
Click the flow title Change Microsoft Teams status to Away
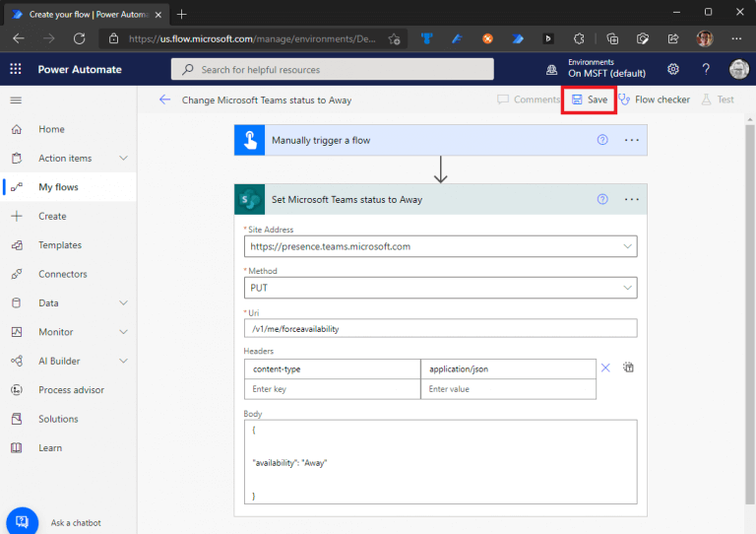(x=267, y=100)
